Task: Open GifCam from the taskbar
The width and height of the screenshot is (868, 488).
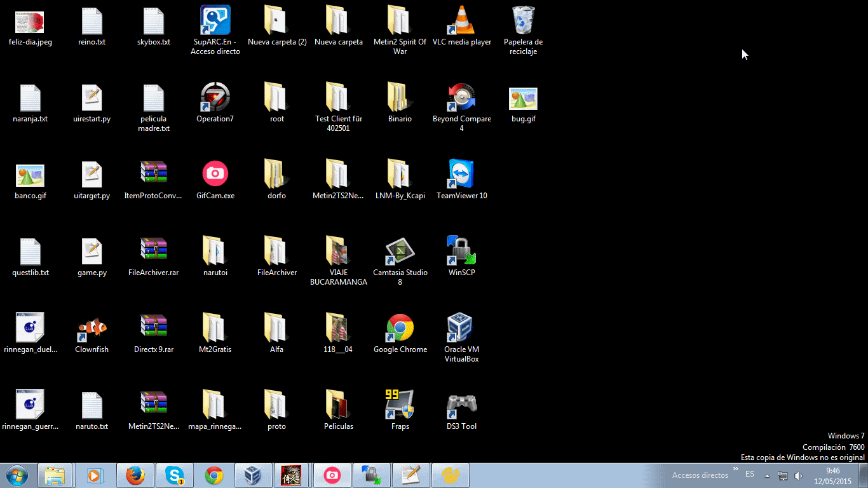Action: tap(332, 475)
